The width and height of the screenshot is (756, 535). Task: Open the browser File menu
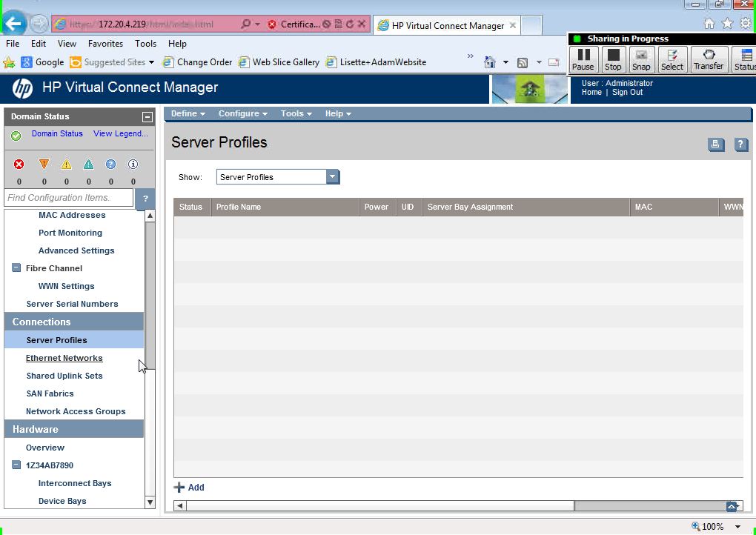point(13,44)
